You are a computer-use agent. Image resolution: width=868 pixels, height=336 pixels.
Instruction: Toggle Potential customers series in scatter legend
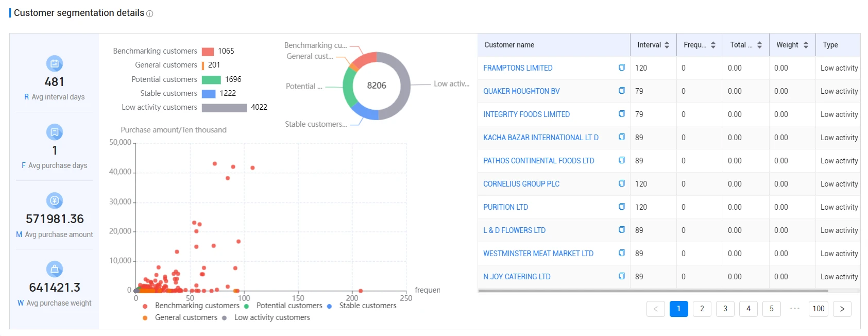click(284, 306)
